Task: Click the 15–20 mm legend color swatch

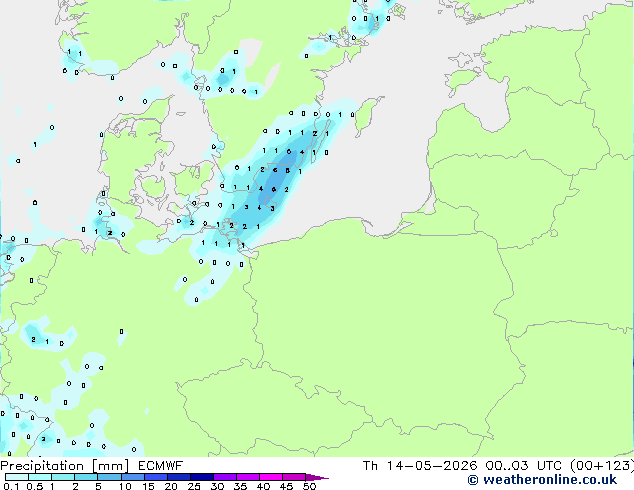Action: [x=155, y=477]
